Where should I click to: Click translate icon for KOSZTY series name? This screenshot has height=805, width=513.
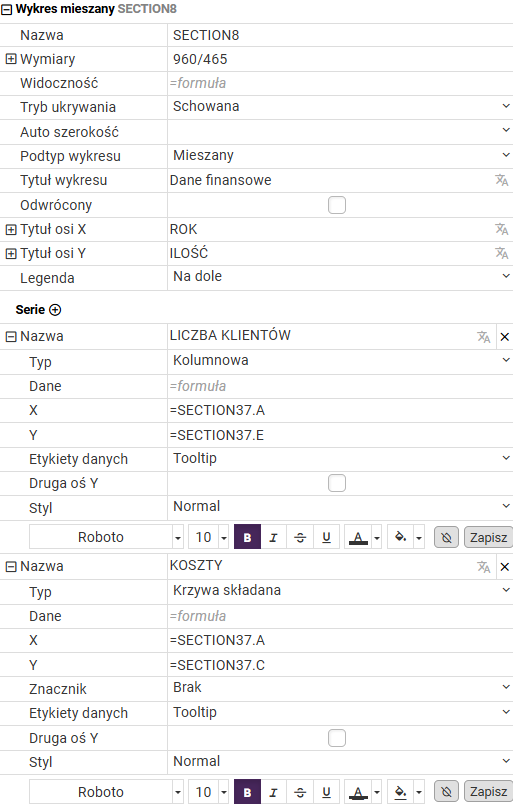click(x=483, y=567)
